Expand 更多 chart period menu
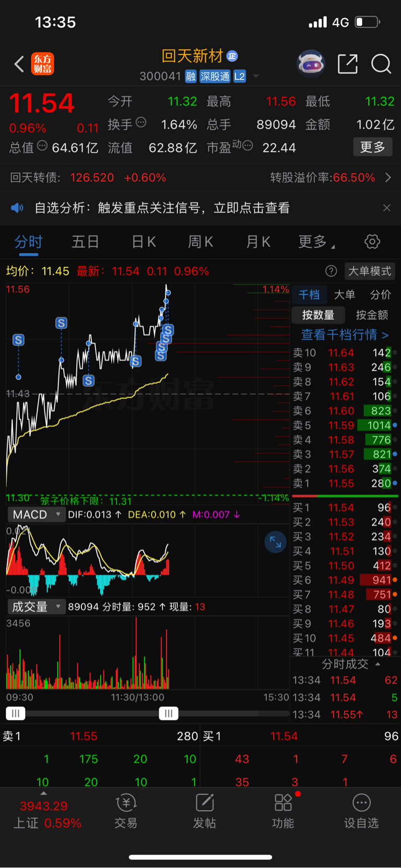 pyautogui.click(x=316, y=242)
